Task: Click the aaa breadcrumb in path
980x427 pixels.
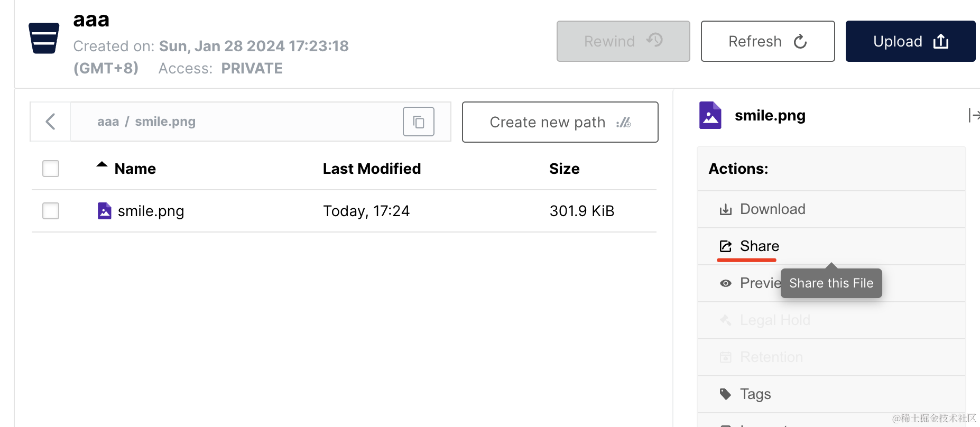Action: click(108, 122)
